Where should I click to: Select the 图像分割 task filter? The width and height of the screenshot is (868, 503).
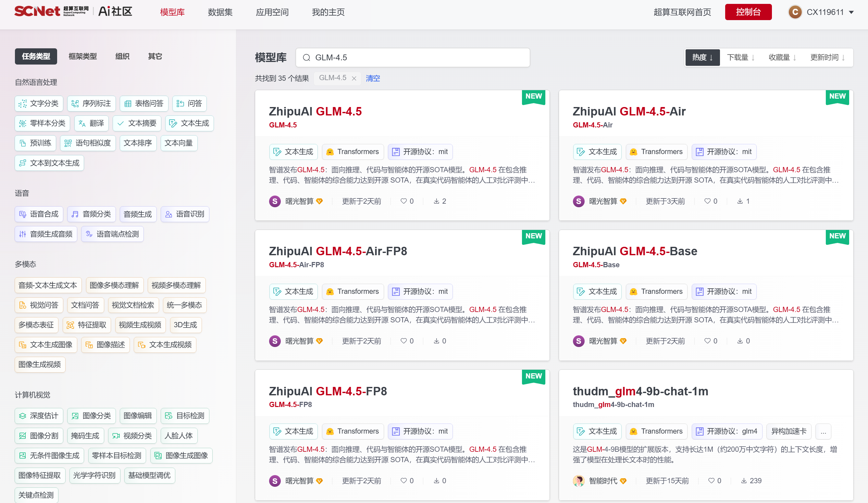pos(39,436)
